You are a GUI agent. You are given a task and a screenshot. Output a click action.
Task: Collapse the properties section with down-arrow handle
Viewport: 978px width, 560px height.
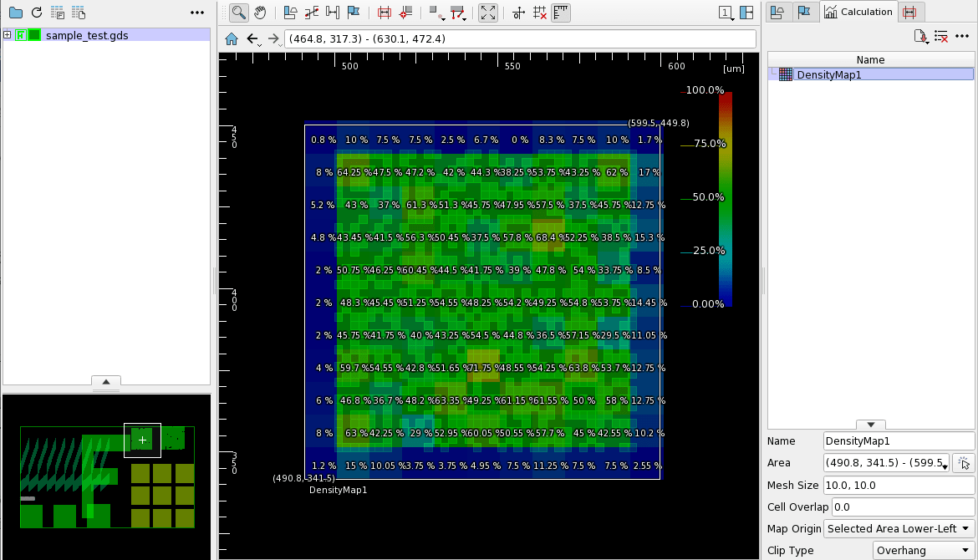click(871, 424)
